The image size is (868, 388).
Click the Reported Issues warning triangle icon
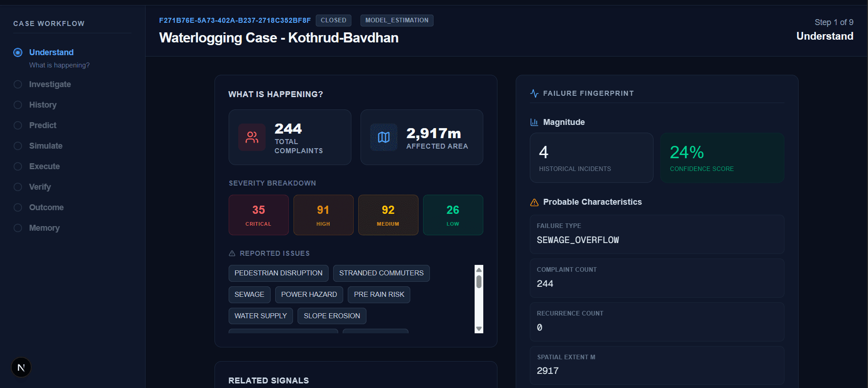pyautogui.click(x=232, y=253)
